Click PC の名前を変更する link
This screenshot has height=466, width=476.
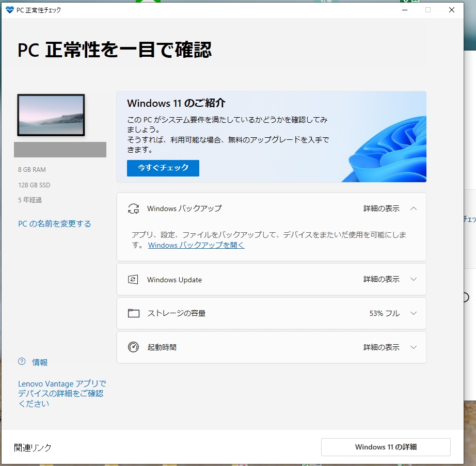pos(55,223)
